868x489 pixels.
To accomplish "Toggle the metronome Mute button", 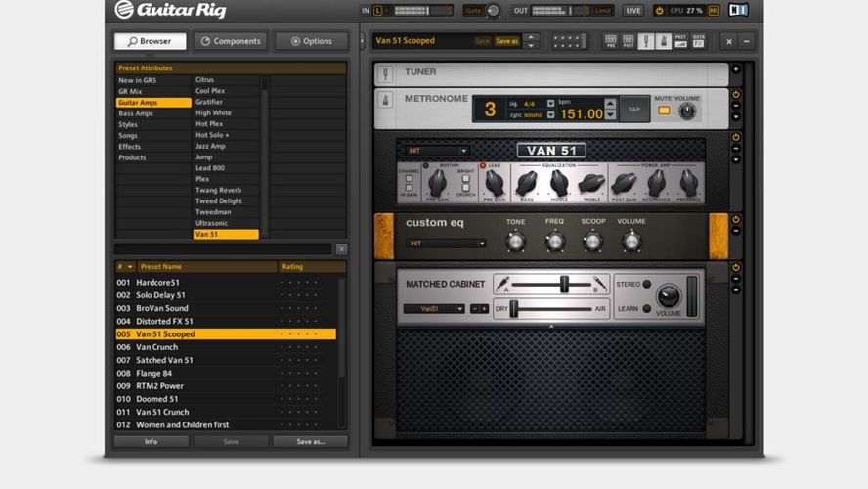I will click(664, 111).
